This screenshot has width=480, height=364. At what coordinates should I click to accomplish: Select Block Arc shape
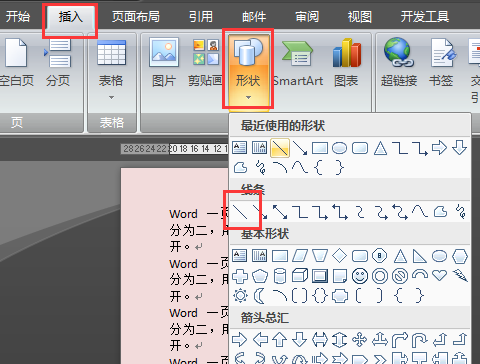420,274
